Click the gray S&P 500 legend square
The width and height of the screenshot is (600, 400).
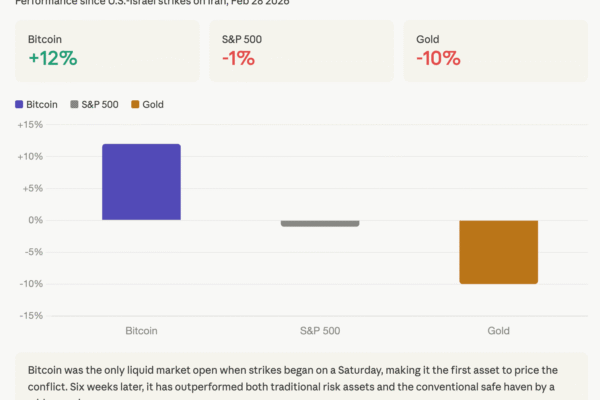coord(76,104)
